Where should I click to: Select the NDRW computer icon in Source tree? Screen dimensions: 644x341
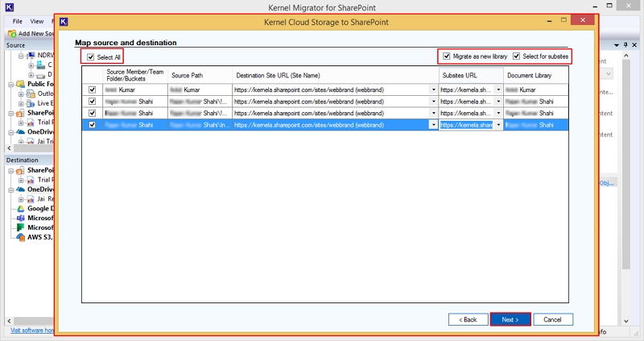pyautogui.click(x=31, y=55)
